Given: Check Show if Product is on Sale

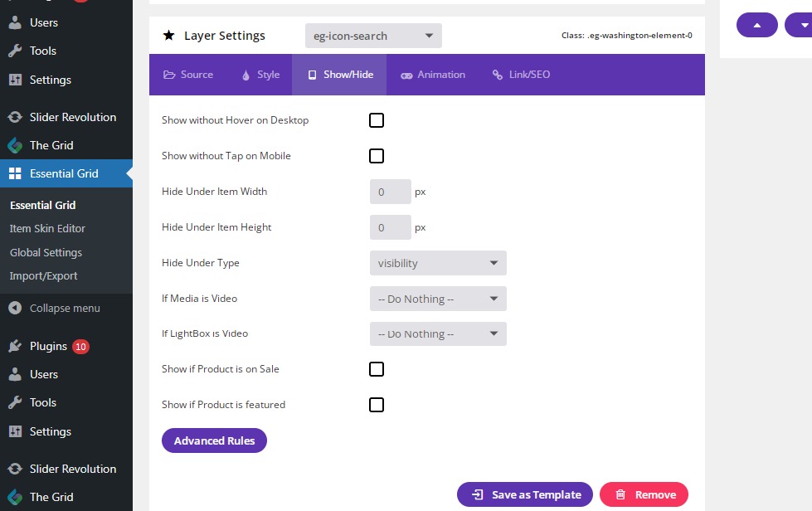Looking at the screenshot, I should coord(377,369).
